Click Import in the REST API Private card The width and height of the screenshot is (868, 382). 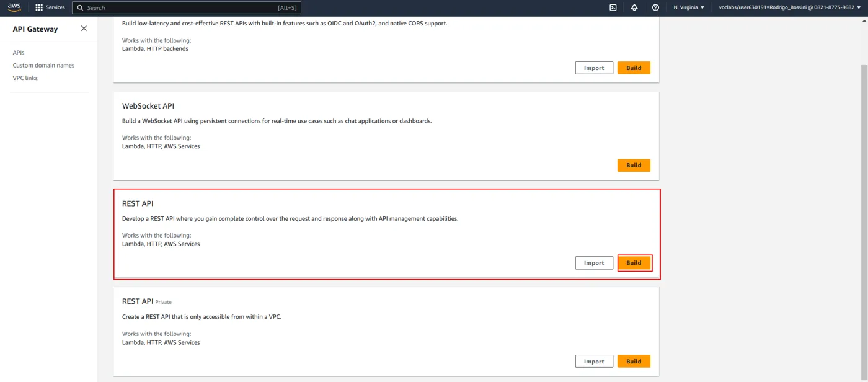click(x=594, y=361)
